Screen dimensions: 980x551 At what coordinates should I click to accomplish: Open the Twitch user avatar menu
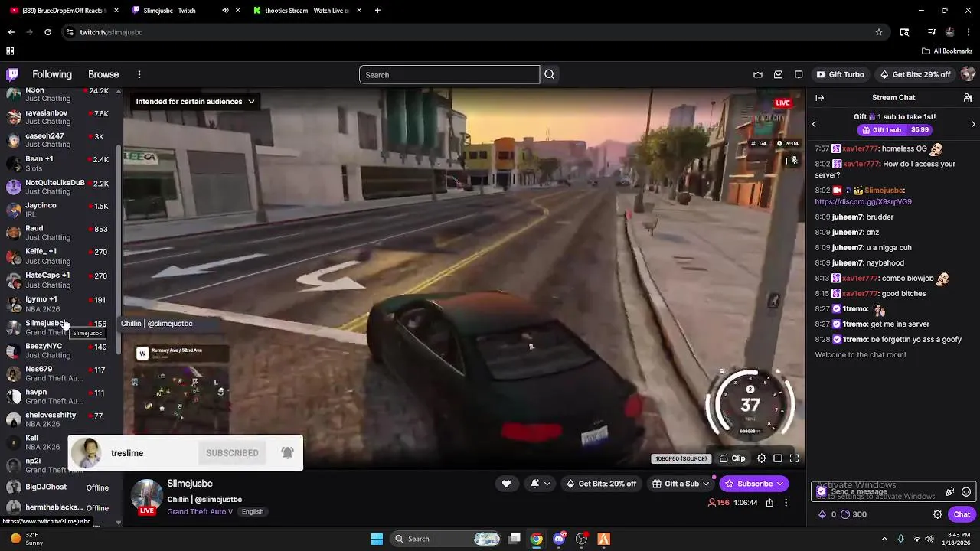click(x=968, y=74)
